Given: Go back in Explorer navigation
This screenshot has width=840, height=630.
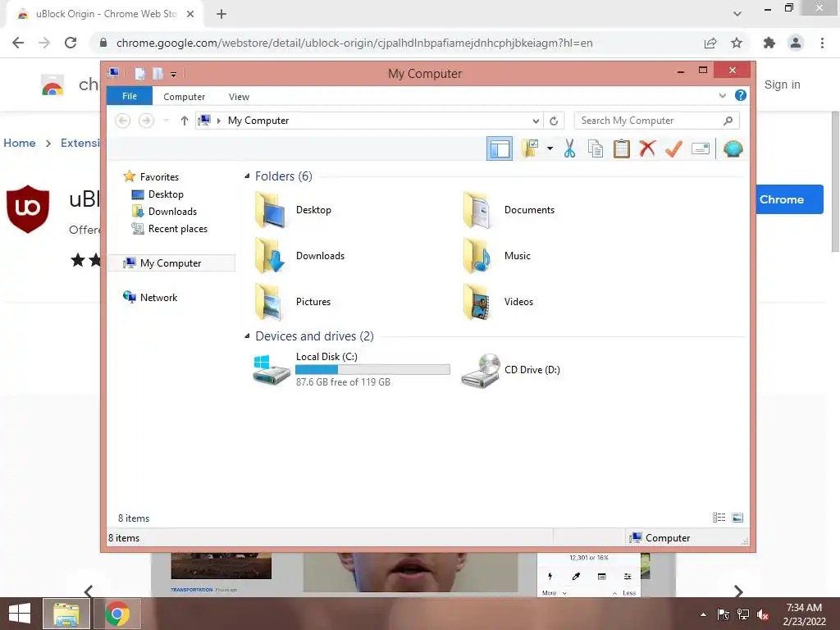Looking at the screenshot, I should point(123,121).
